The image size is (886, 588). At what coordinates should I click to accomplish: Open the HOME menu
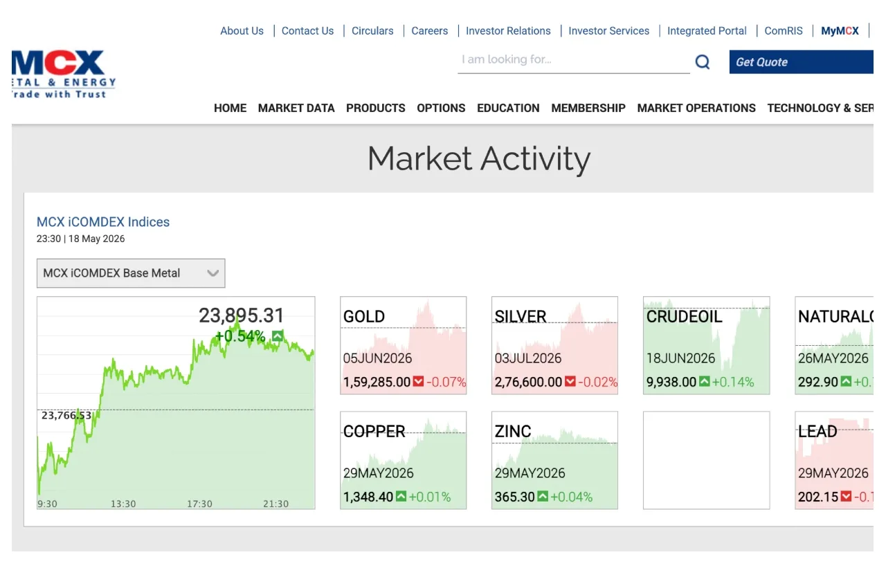pyautogui.click(x=230, y=108)
